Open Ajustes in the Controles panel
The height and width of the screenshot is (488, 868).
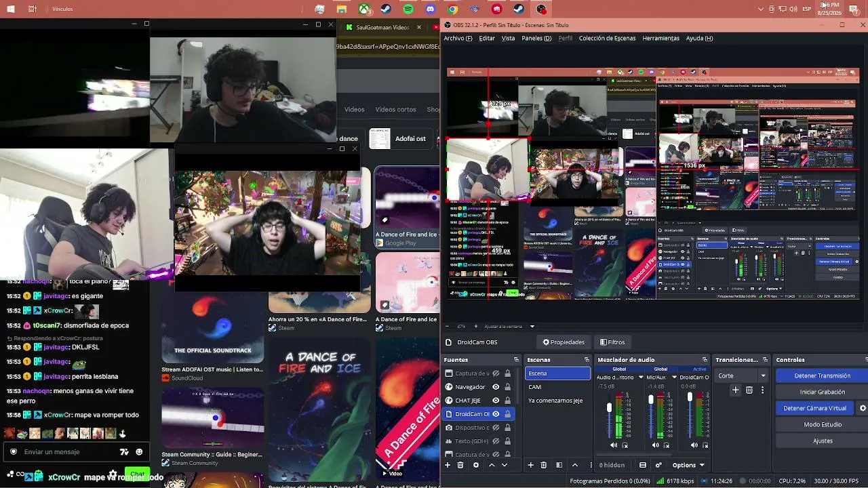822,441
